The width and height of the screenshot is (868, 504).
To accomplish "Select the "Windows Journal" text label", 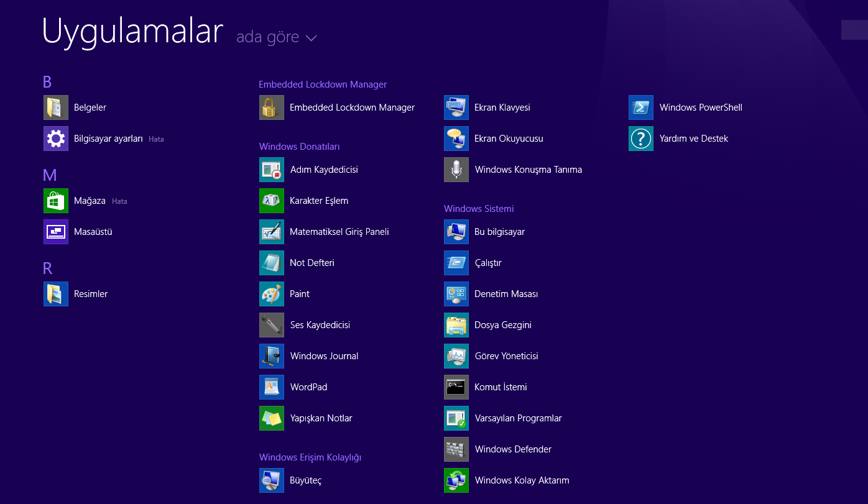I will (x=324, y=356).
